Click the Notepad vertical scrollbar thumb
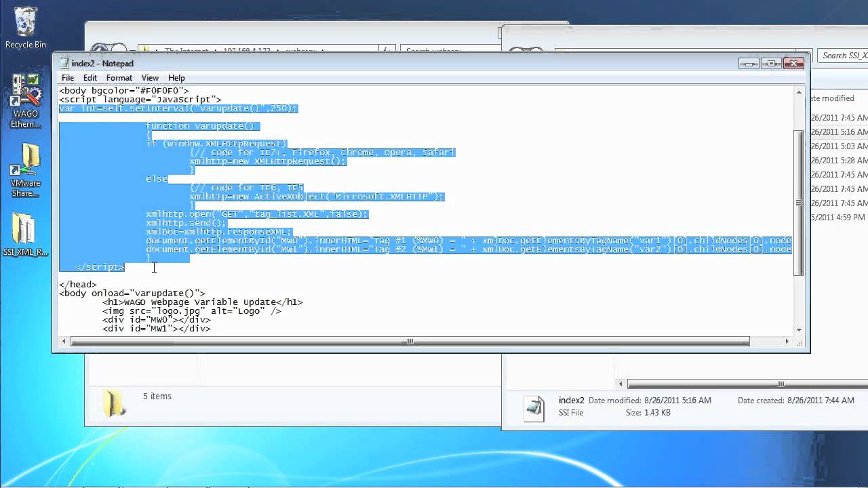The width and height of the screenshot is (868, 488). [x=799, y=203]
